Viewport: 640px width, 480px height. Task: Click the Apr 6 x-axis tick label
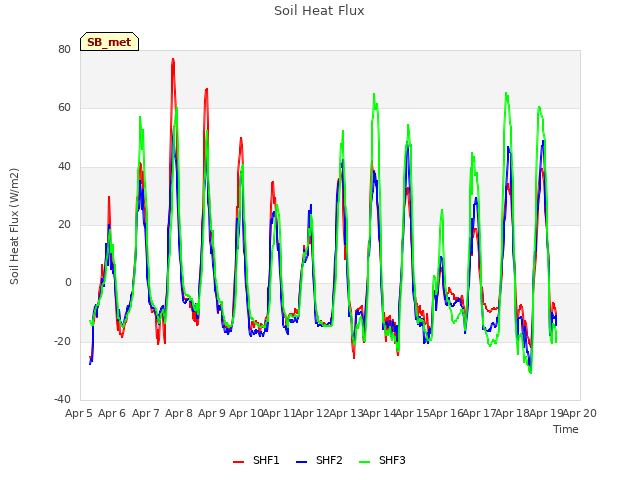tap(112, 413)
